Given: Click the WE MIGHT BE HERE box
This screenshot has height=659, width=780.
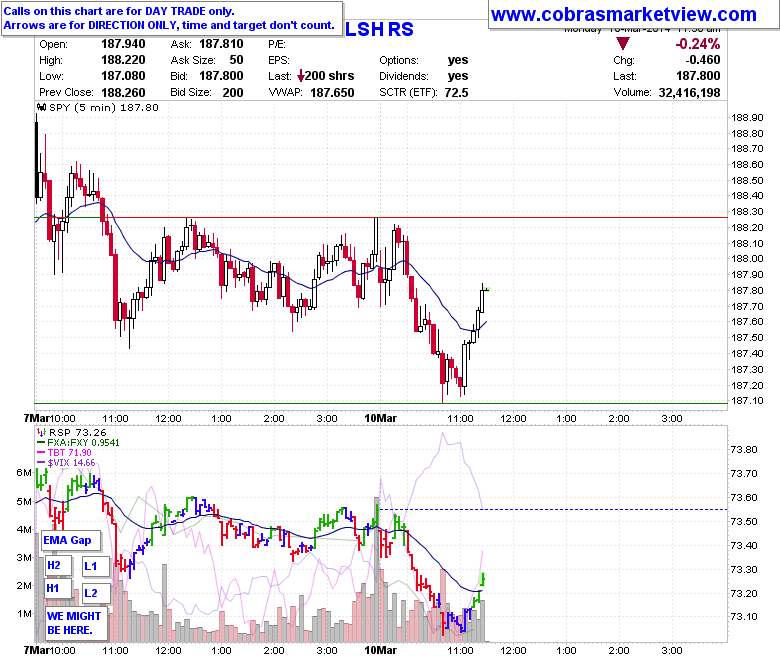Looking at the screenshot, I should 76,623.
